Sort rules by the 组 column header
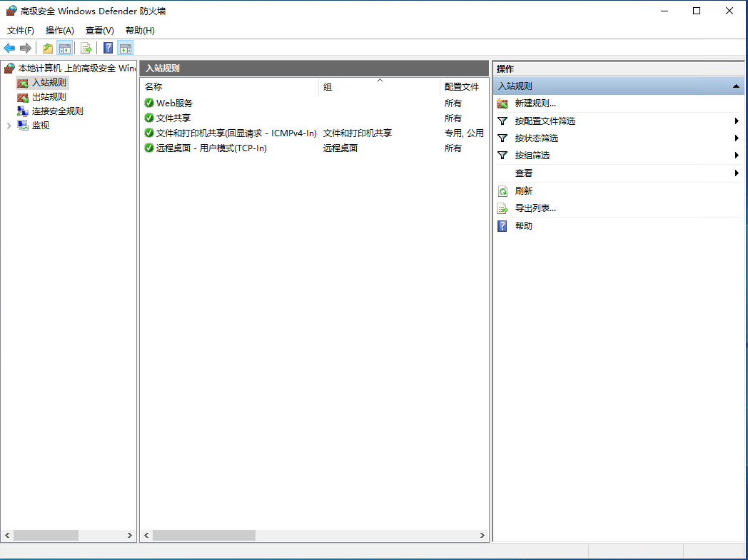Screen dimensions: 748x560 pos(379,87)
